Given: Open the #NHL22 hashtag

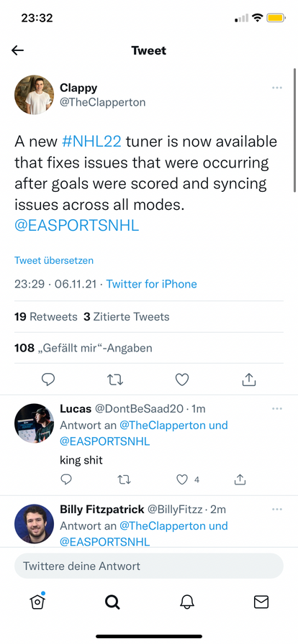Looking at the screenshot, I should click(x=91, y=142).
